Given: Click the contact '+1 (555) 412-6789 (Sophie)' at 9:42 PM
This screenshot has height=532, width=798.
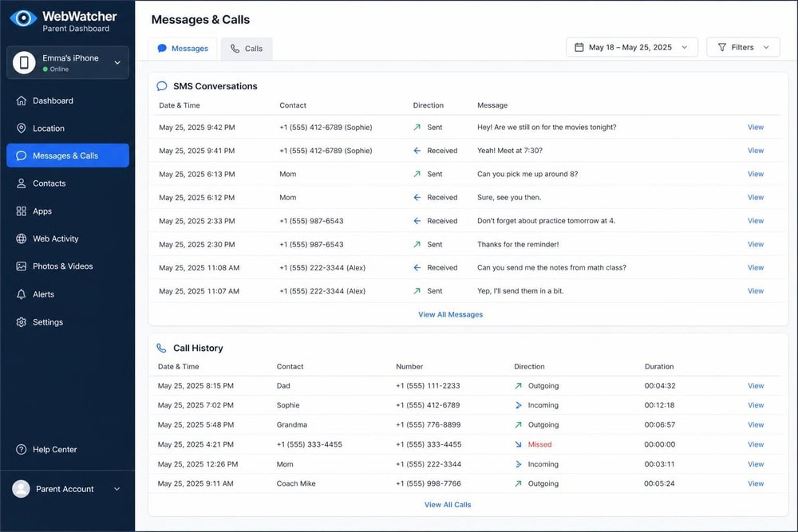Looking at the screenshot, I should 326,127.
